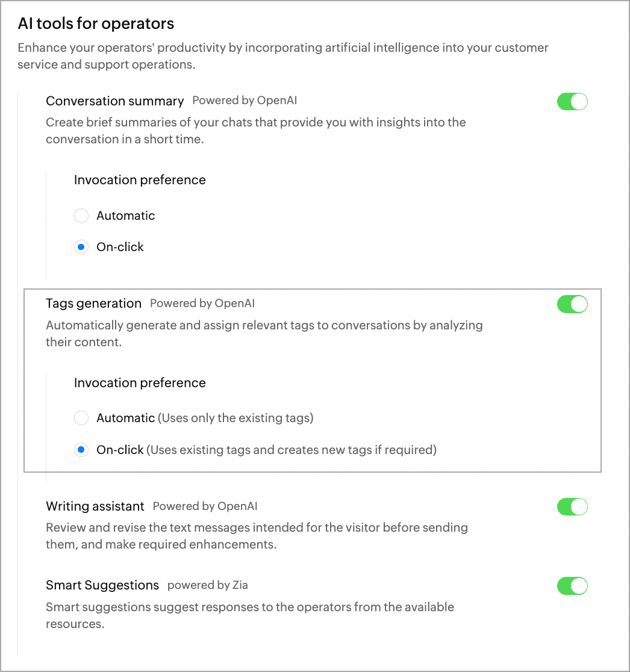Click Powered by OpenAI beside Writing assistant
630x672 pixels.
(x=205, y=506)
